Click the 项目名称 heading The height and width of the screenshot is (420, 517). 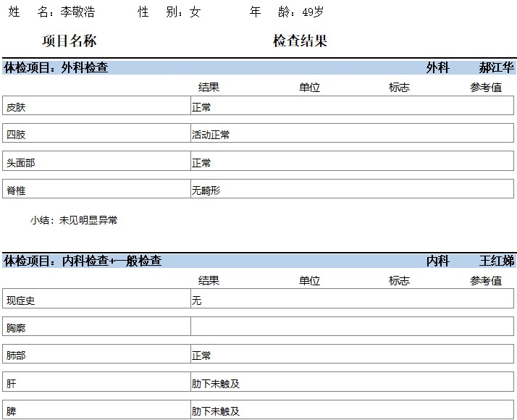[70, 41]
